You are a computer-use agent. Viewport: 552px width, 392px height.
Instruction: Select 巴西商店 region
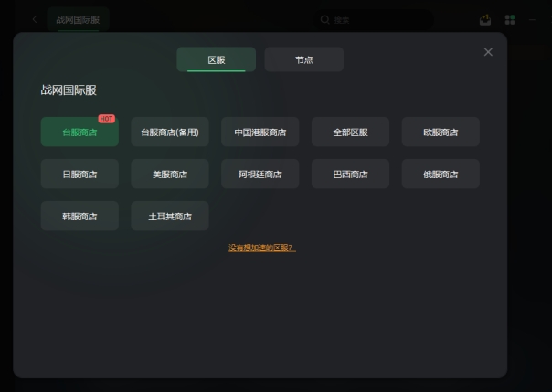coord(350,174)
